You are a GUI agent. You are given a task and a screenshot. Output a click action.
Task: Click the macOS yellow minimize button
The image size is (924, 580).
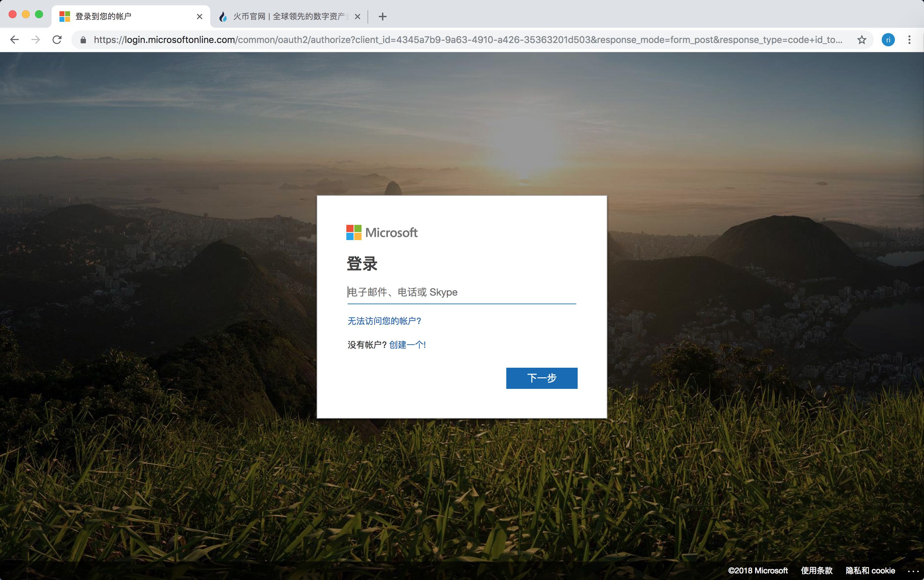click(x=26, y=15)
